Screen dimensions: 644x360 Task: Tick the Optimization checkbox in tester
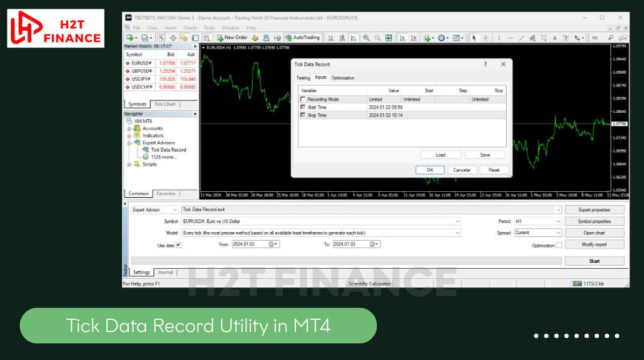(559, 245)
